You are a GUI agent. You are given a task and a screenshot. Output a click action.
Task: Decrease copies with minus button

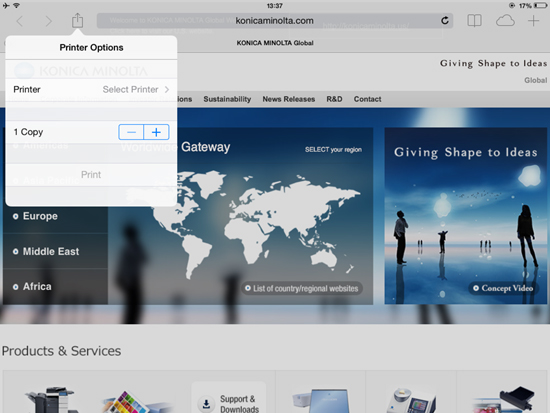131,132
